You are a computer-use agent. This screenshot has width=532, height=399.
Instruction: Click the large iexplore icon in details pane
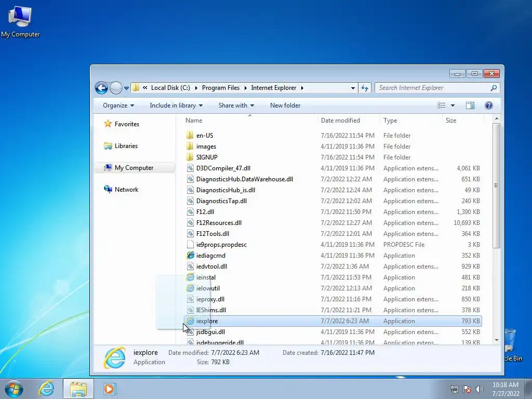point(115,357)
